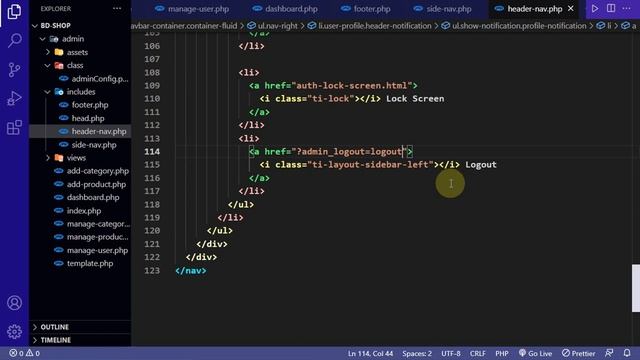Image resolution: width=640 pixels, height=360 pixels.
Task: Open Explorer more actions ellipsis
Action: pos(117,9)
